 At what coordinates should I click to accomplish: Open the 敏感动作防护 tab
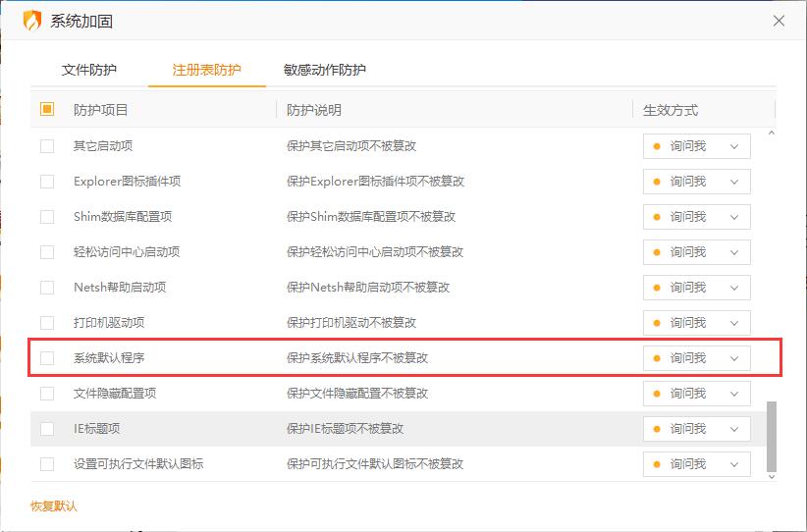tap(325, 70)
